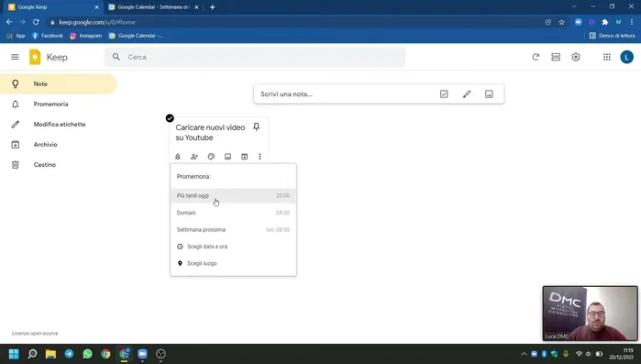
Task: Refresh notes with the reload icon
Action: [536, 57]
